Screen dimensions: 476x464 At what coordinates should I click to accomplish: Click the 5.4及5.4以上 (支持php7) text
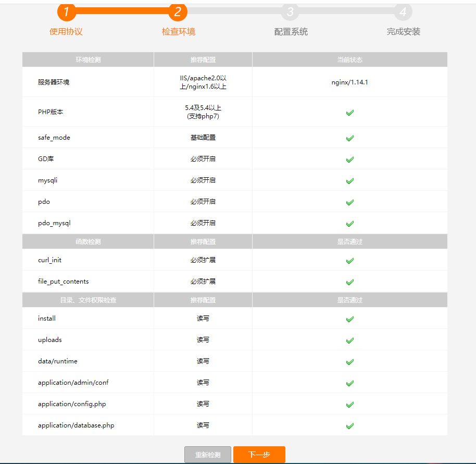click(203, 112)
